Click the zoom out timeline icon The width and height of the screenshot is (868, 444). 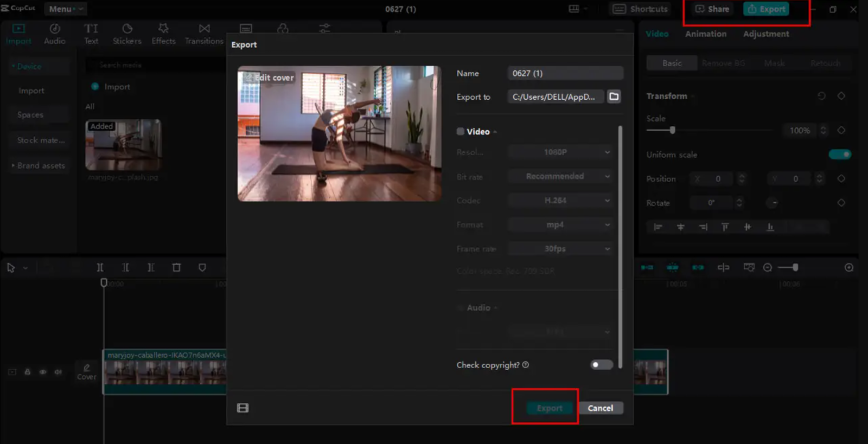click(768, 267)
